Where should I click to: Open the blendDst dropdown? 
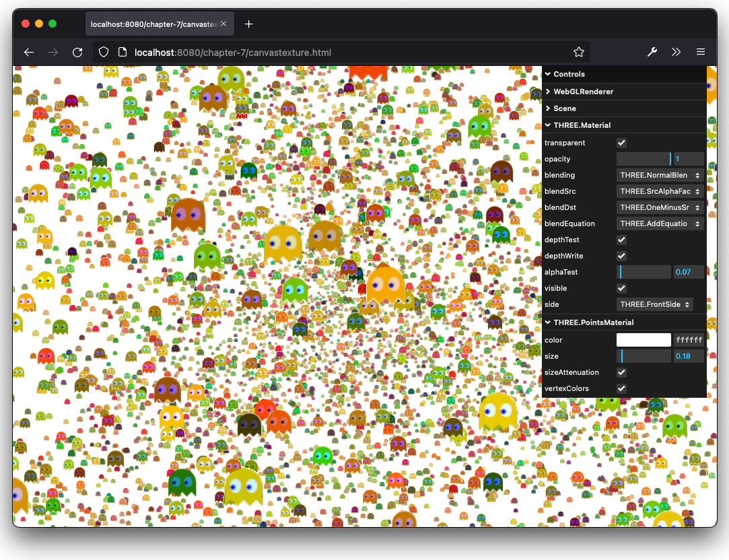(660, 208)
